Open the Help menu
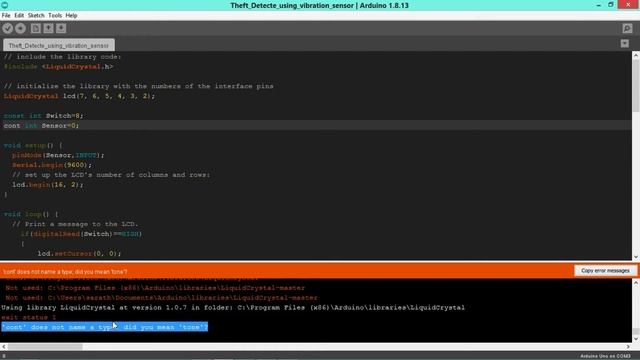The height and width of the screenshot is (360, 640). [x=71, y=16]
